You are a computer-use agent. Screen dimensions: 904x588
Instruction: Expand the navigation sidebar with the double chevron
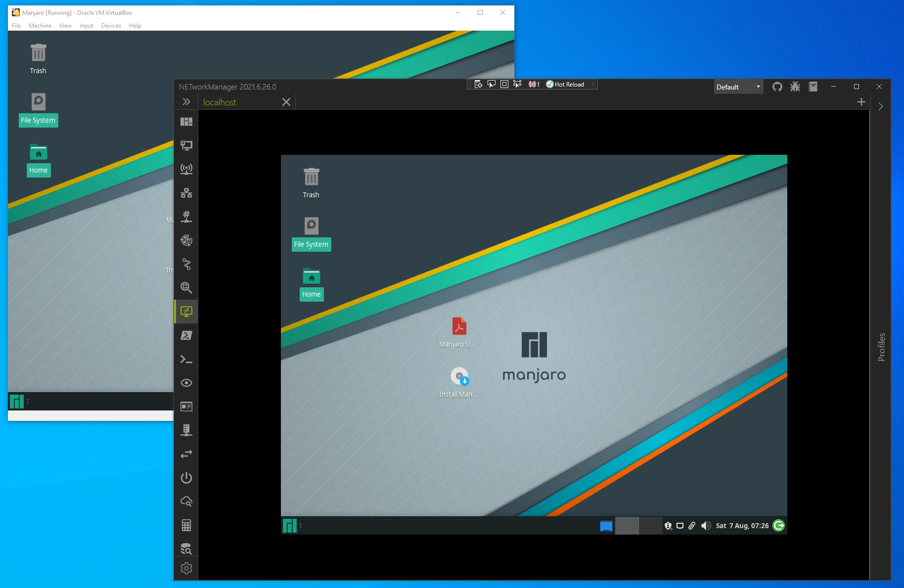pyautogui.click(x=186, y=101)
